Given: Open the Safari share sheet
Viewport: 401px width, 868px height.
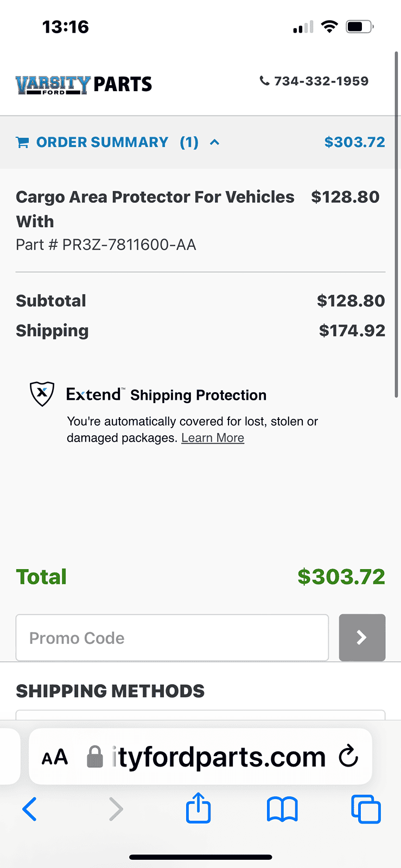Looking at the screenshot, I should [x=199, y=808].
